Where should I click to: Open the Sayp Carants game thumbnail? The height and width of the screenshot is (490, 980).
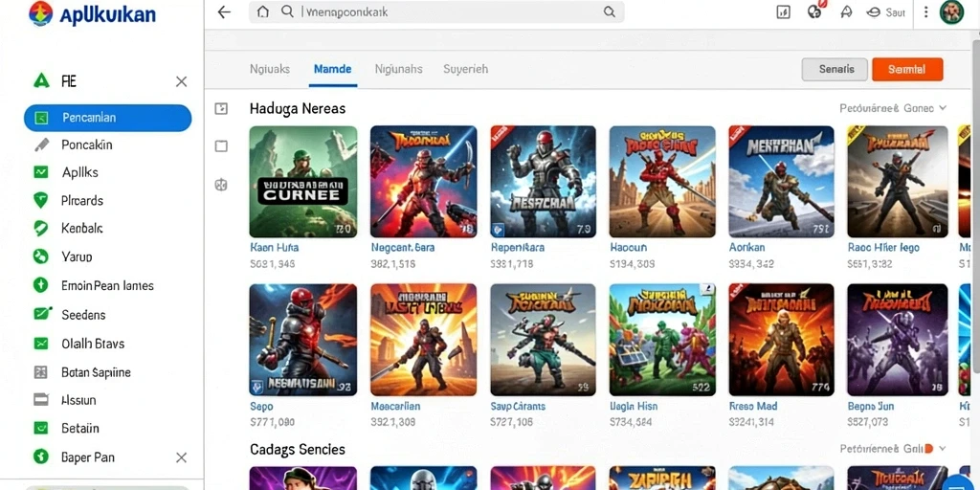(x=544, y=340)
